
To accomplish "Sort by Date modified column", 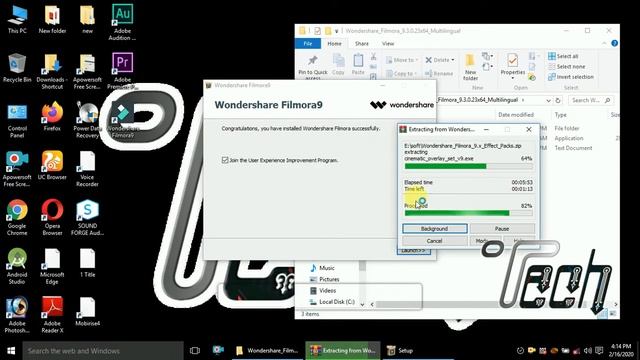I will tap(516, 115).
